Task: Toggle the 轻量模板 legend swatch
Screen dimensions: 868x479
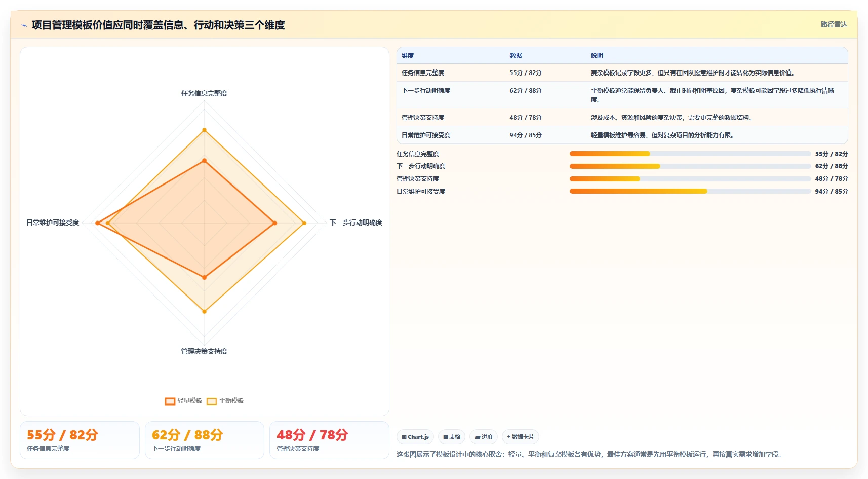Action: (170, 401)
